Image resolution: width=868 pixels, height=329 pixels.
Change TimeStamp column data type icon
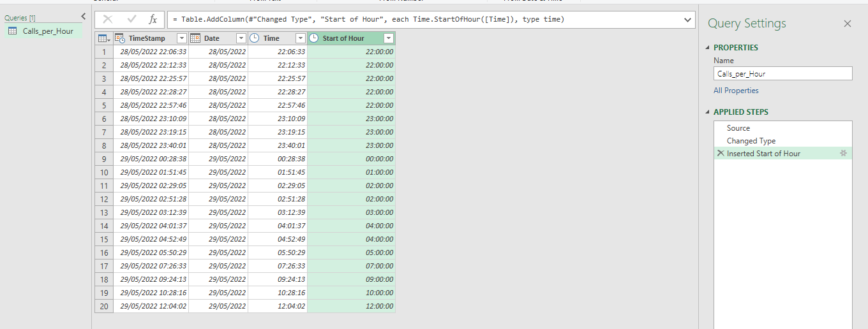(121, 38)
